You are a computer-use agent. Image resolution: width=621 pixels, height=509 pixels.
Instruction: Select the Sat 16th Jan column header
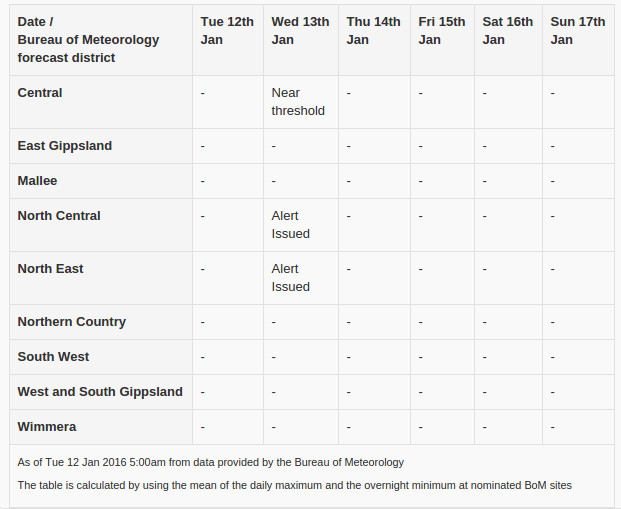pos(507,31)
